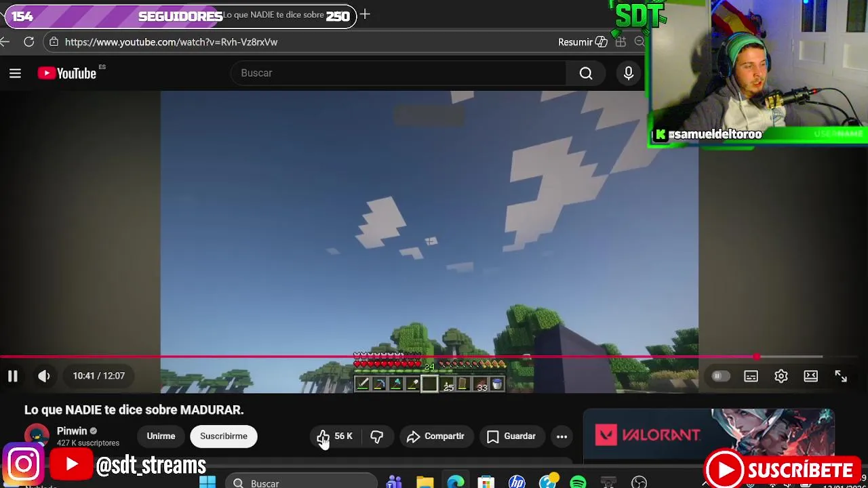Image resolution: width=868 pixels, height=488 pixels.
Task: Click the Resumir button in the address bar
Action: 583,42
